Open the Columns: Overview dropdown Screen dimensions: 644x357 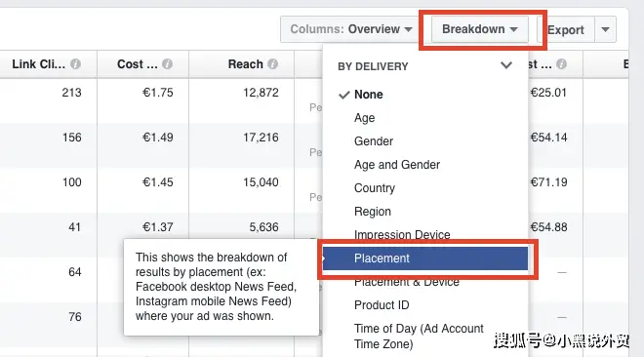point(350,29)
